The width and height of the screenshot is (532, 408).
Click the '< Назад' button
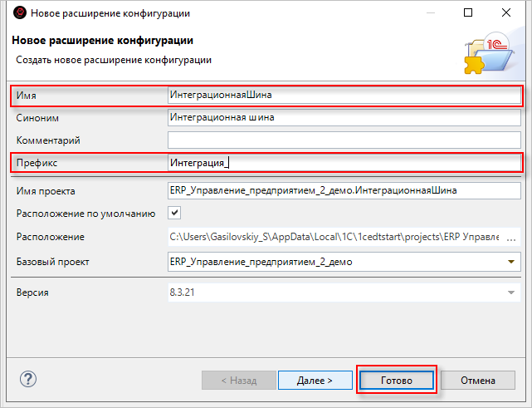tap(238, 380)
